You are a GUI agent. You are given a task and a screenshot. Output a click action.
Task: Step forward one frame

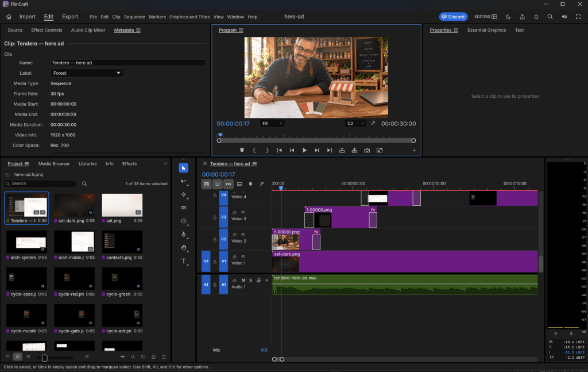click(317, 150)
